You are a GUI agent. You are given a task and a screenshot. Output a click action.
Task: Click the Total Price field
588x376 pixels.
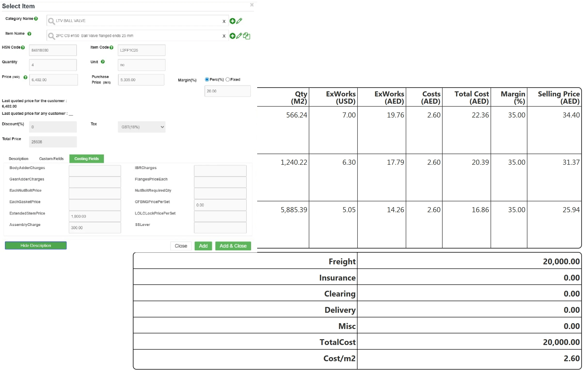53,142
